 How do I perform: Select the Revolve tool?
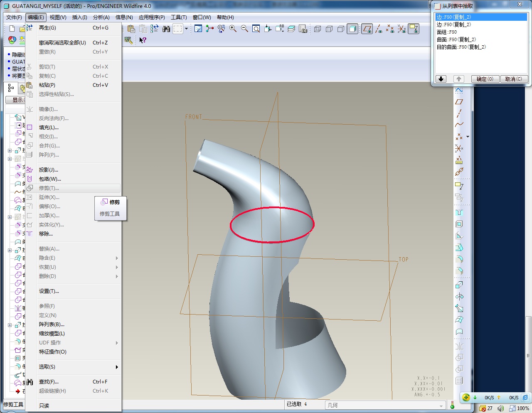coord(459,297)
